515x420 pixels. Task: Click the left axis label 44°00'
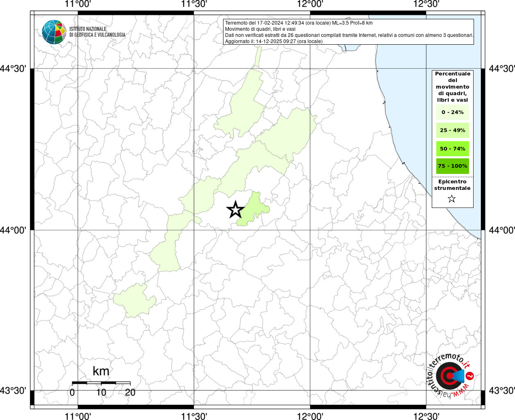[x=14, y=230]
